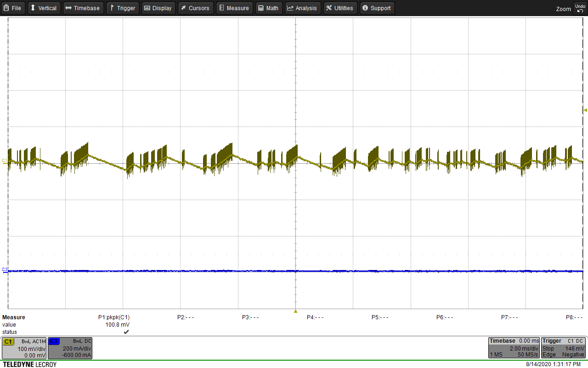Select the P2 measurement slot

[x=186, y=317]
